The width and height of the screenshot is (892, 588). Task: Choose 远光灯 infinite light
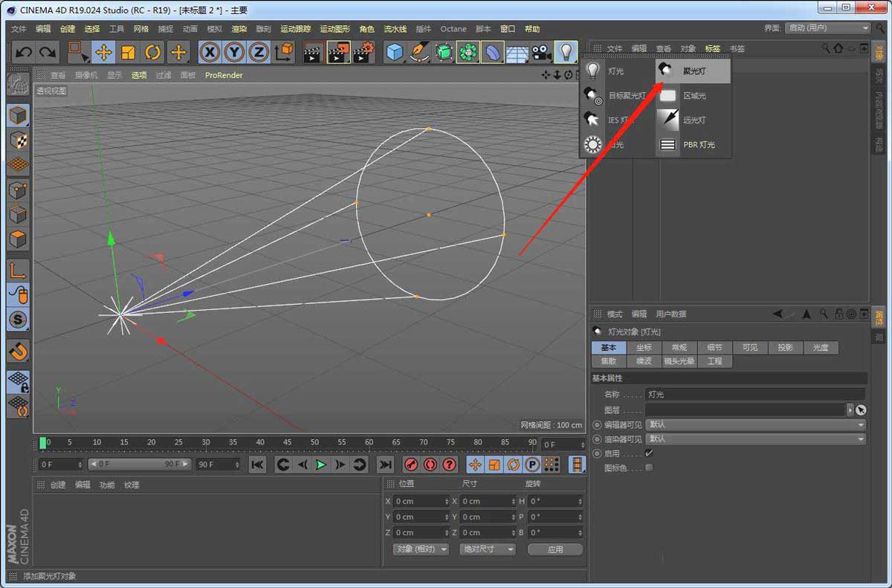click(x=694, y=120)
